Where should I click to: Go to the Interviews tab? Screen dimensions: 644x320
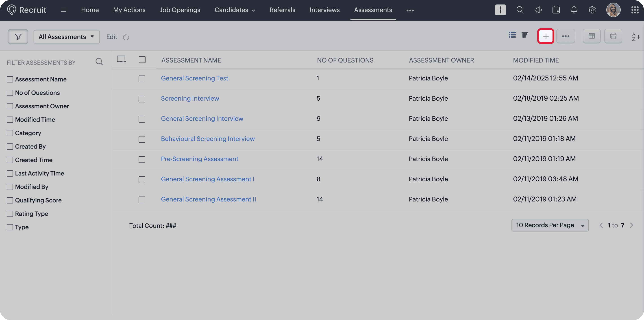pyautogui.click(x=324, y=10)
